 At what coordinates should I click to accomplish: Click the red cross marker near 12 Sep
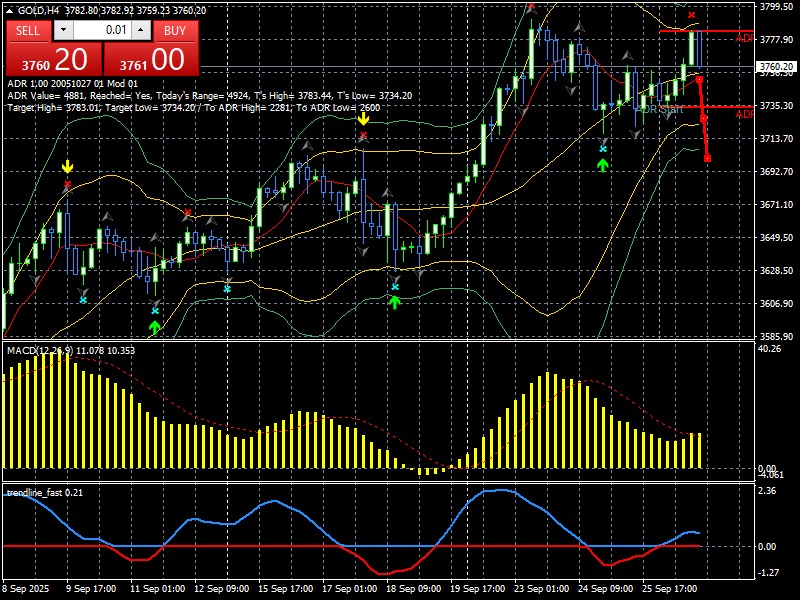coord(188,212)
